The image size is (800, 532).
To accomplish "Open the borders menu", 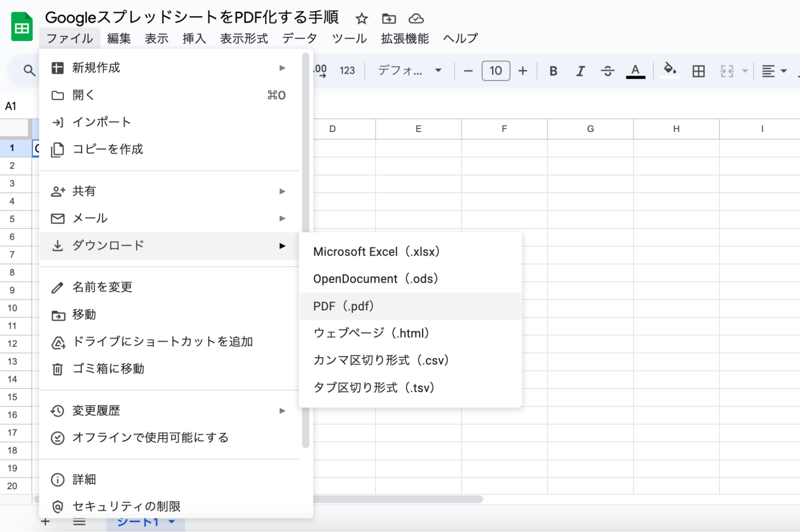I will click(698, 71).
